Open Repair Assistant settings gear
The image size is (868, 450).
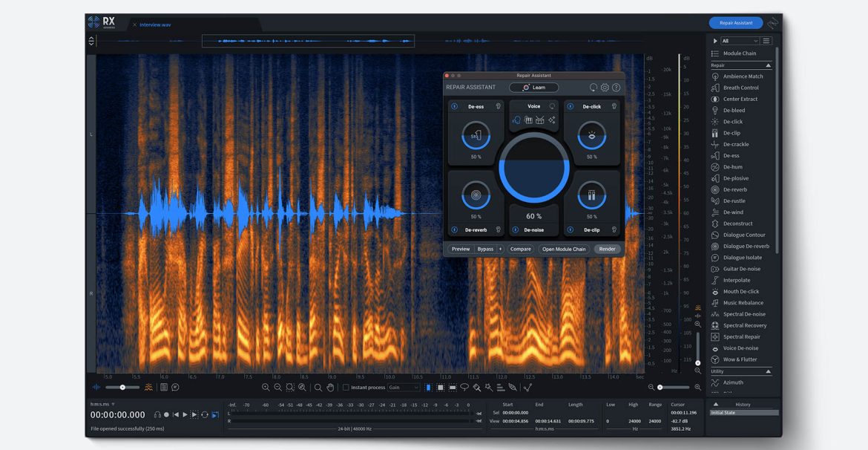pyautogui.click(x=605, y=88)
